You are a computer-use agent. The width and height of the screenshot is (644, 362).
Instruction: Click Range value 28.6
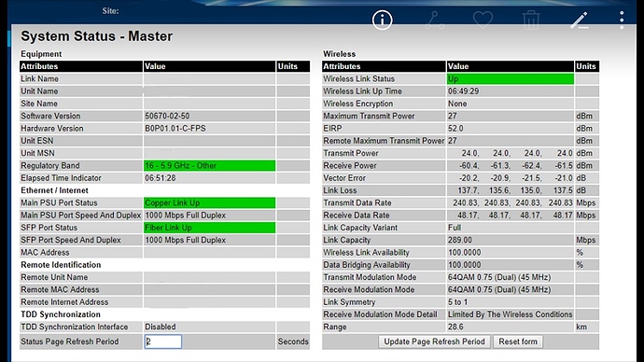pyautogui.click(x=455, y=327)
